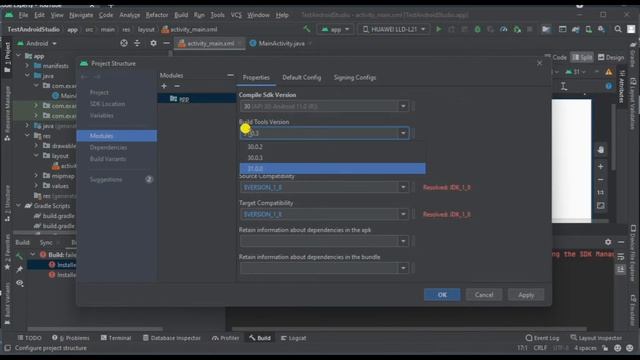This screenshot has height=360, width=640.
Task: Sync project with Gradle files icon
Action: pos(576,29)
